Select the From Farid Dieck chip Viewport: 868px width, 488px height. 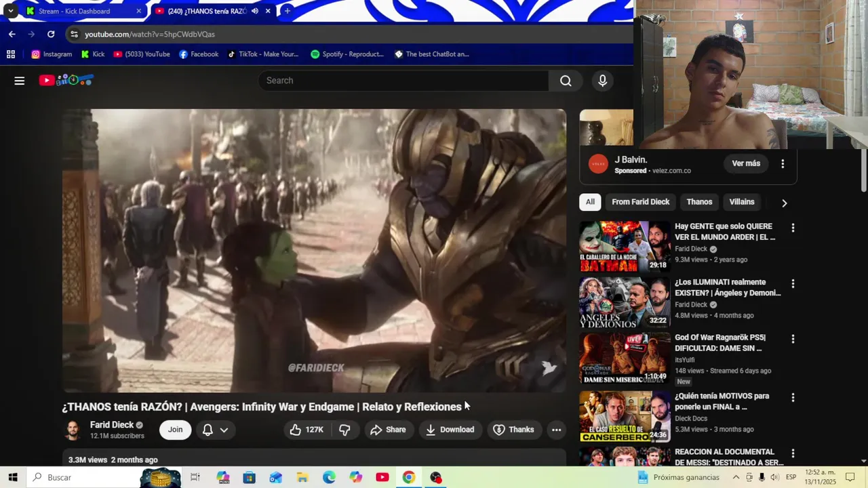pyautogui.click(x=640, y=202)
